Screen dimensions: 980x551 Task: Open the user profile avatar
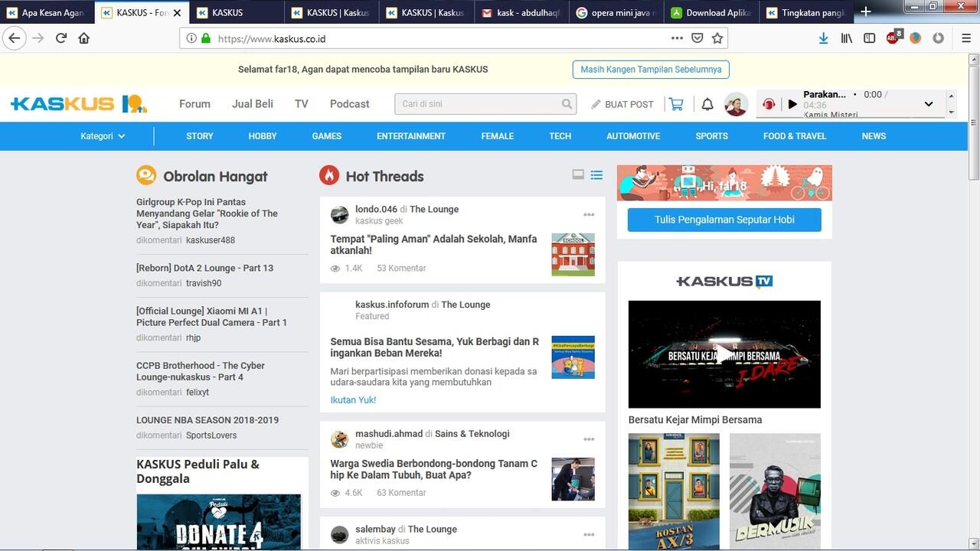coord(737,104)
